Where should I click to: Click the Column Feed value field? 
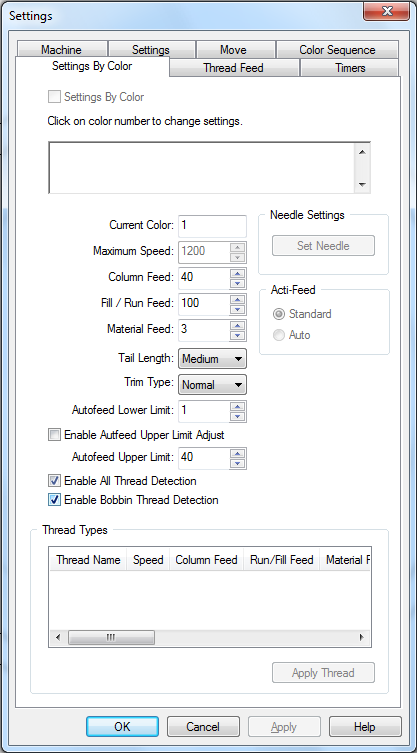[204, 278]
